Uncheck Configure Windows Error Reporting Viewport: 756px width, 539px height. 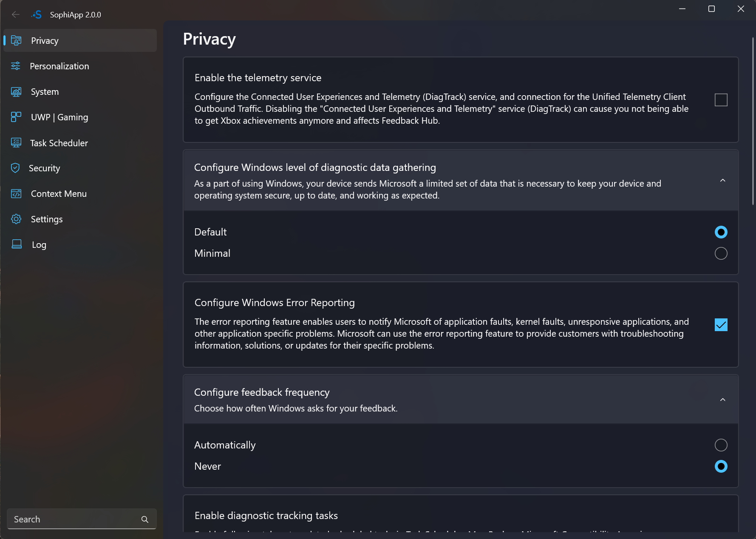pyautogui.click(x=721, y=325)
